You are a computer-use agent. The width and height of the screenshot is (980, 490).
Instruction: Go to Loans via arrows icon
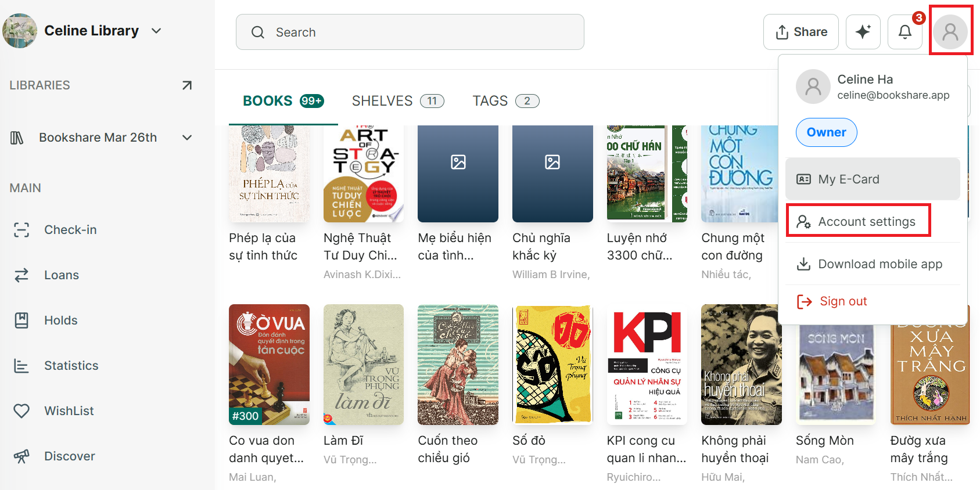(x=21, y=275)
